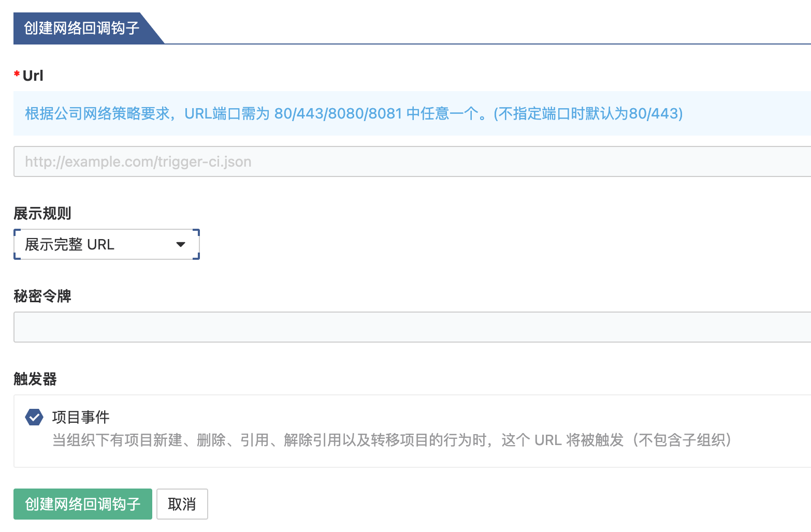Image resolution: width=811 pixels, height=532 pixels.
Task: Click the 取消 button
Action: pyautogui.click(x=182, y=504)
